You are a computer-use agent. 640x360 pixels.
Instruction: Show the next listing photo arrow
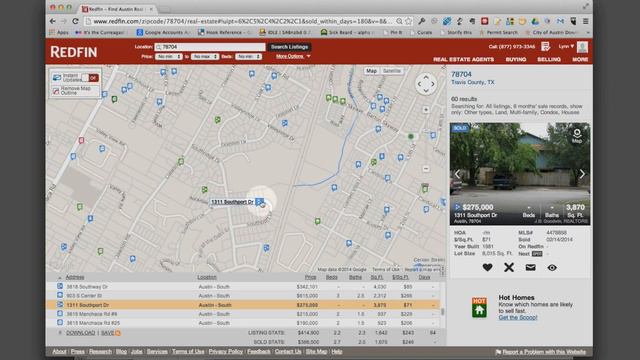tap(582, 174)
